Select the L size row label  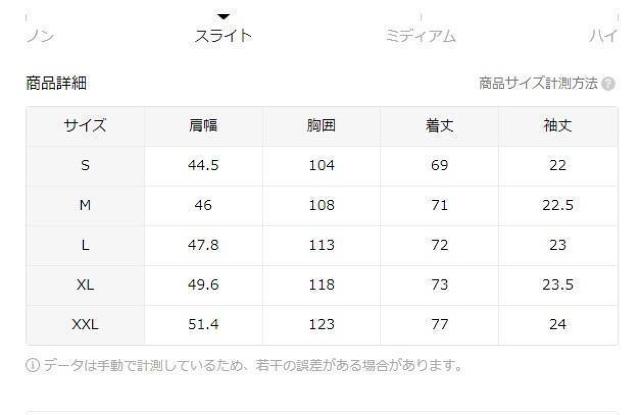pyautogui.click(x=85, y=245)
